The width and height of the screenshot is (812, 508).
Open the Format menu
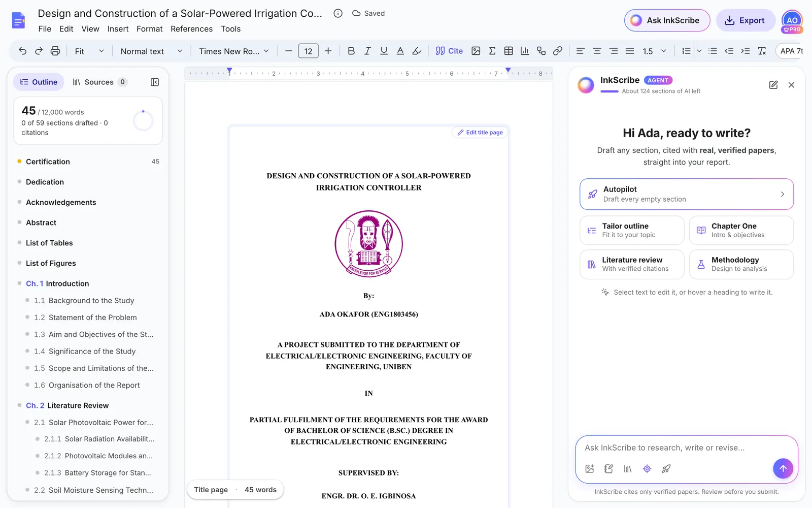click(149, 29)
